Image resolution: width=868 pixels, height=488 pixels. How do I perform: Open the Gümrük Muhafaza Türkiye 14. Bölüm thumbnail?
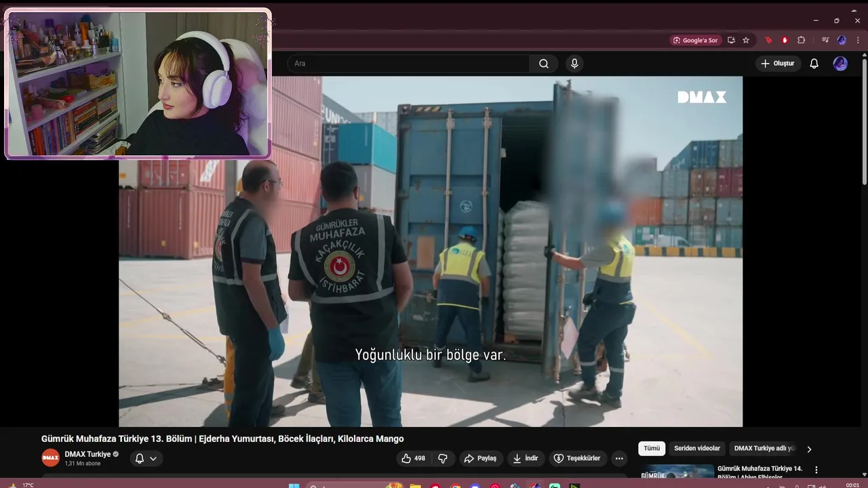(677, 470)
